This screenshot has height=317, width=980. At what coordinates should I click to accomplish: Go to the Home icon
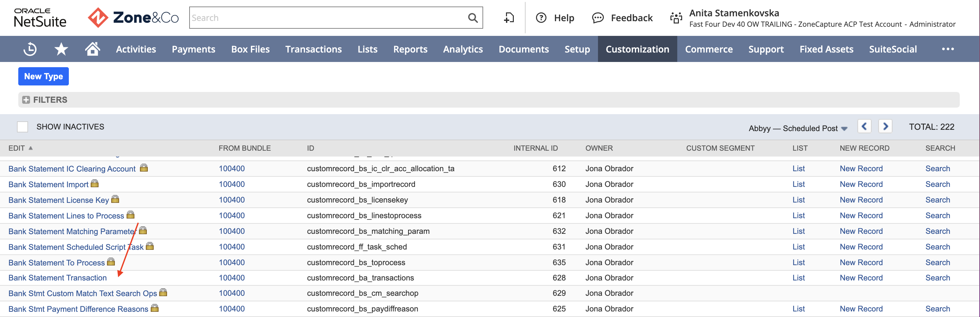point(92,49)
